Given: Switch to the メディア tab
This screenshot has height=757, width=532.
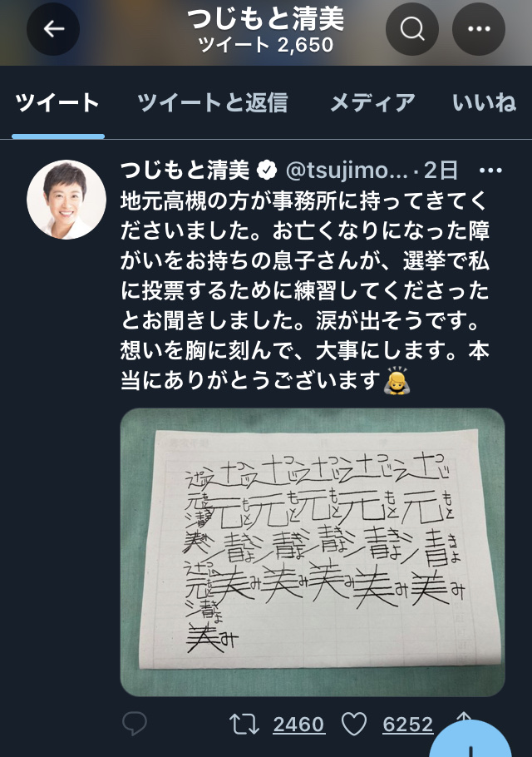Looking at the screenshot, I should click(372, 103).
